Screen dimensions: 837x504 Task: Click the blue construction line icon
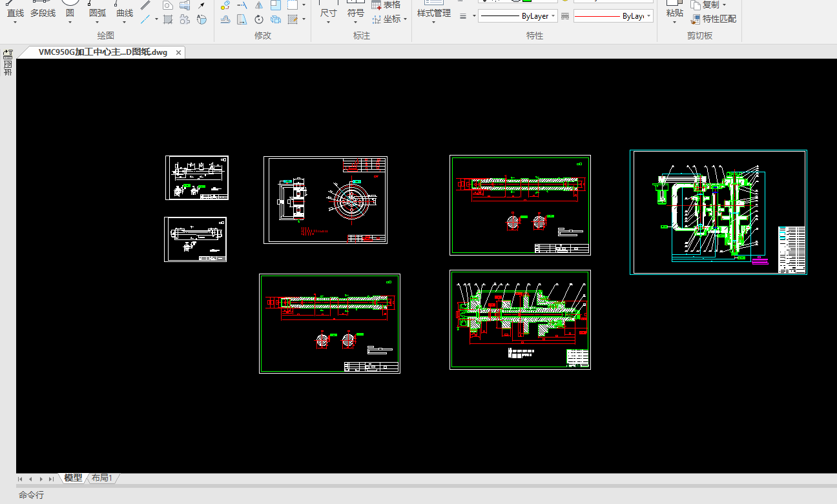point(146,19)
